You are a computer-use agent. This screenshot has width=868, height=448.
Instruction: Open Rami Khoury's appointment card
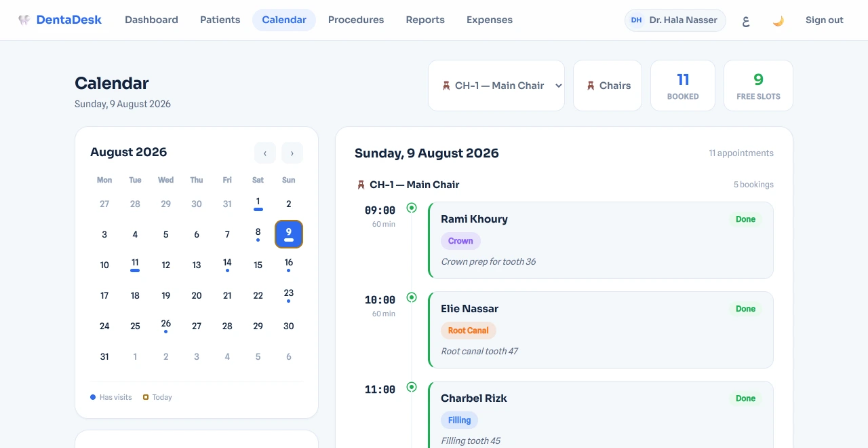tap(601, 240)
